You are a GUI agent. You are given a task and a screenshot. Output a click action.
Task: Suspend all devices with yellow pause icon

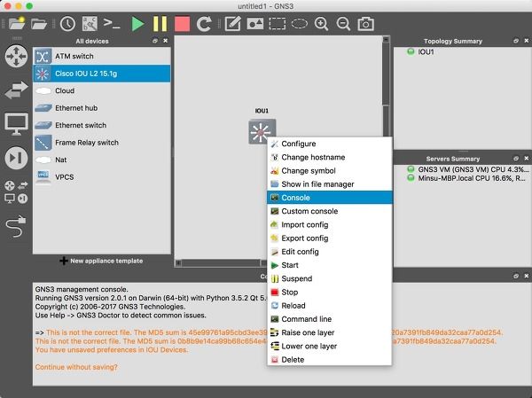pos(160,24)
